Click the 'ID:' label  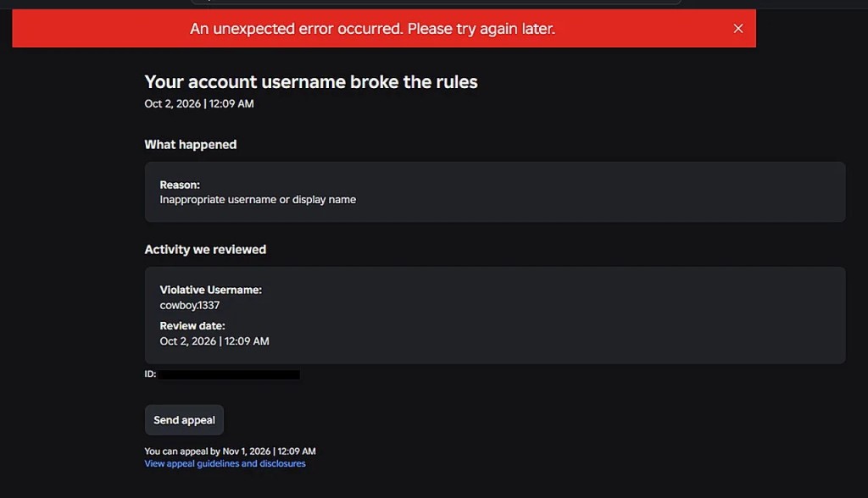point(150,374)
